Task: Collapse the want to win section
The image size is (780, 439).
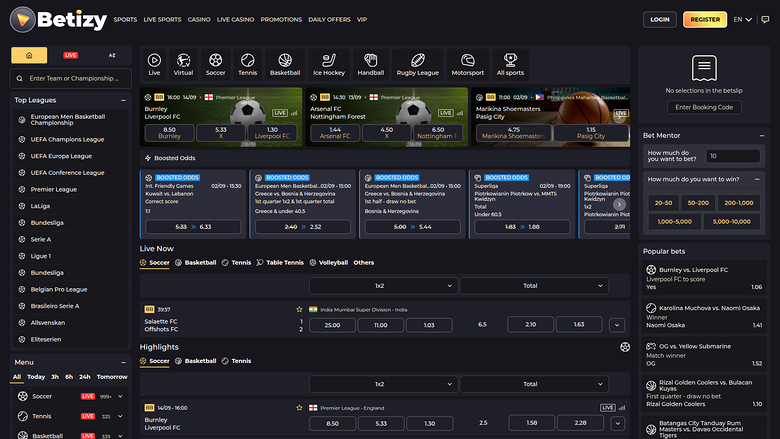Action: click(x=757, y=179)
